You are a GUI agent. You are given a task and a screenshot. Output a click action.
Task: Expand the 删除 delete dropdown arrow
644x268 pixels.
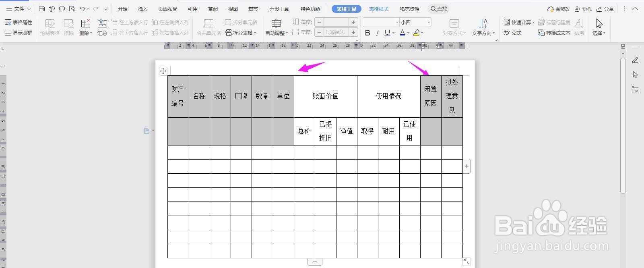pos(91,33)
